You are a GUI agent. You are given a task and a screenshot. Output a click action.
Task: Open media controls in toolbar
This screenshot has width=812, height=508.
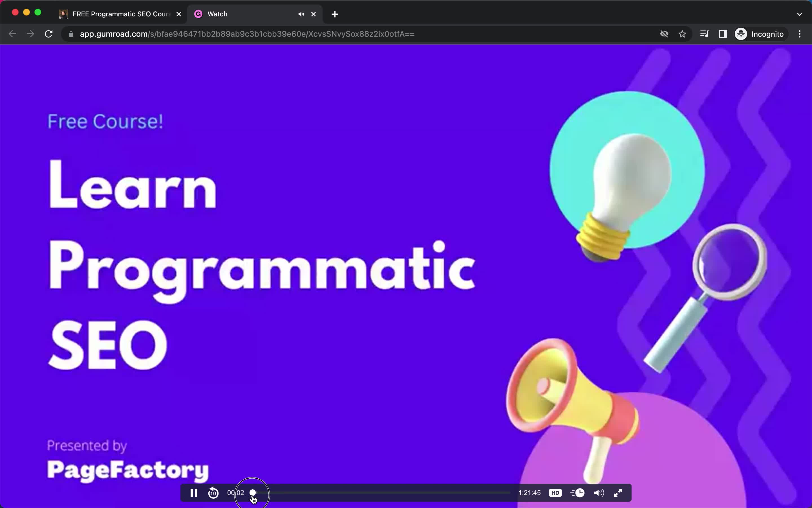[x=704, y=34]
